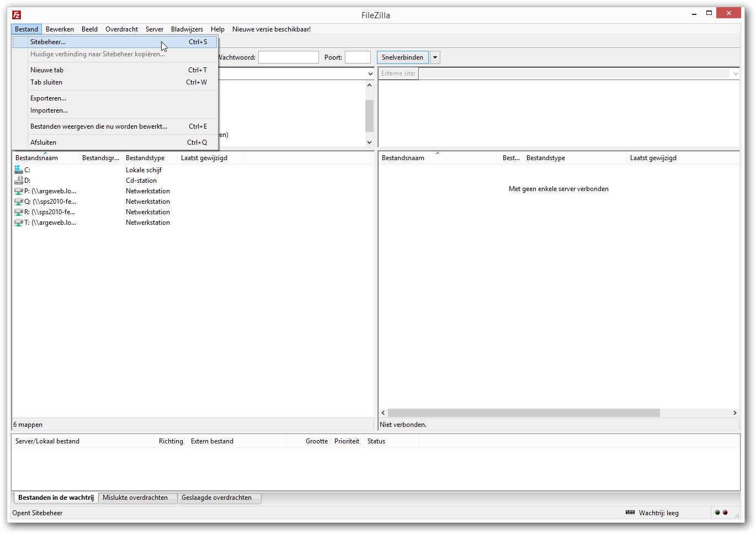Select Exporteren... in Bestand menu
Image resolution: width=756 pixels, height=534 pixels.
[115, 98]
